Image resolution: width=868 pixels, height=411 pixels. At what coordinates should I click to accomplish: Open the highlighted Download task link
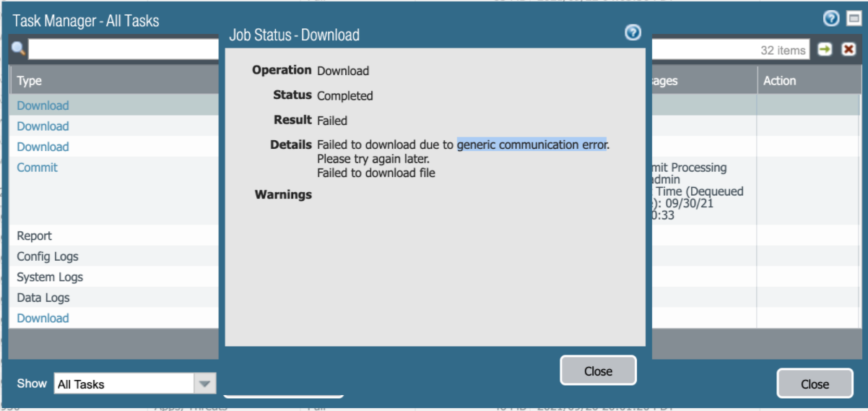tap(43, 105)
